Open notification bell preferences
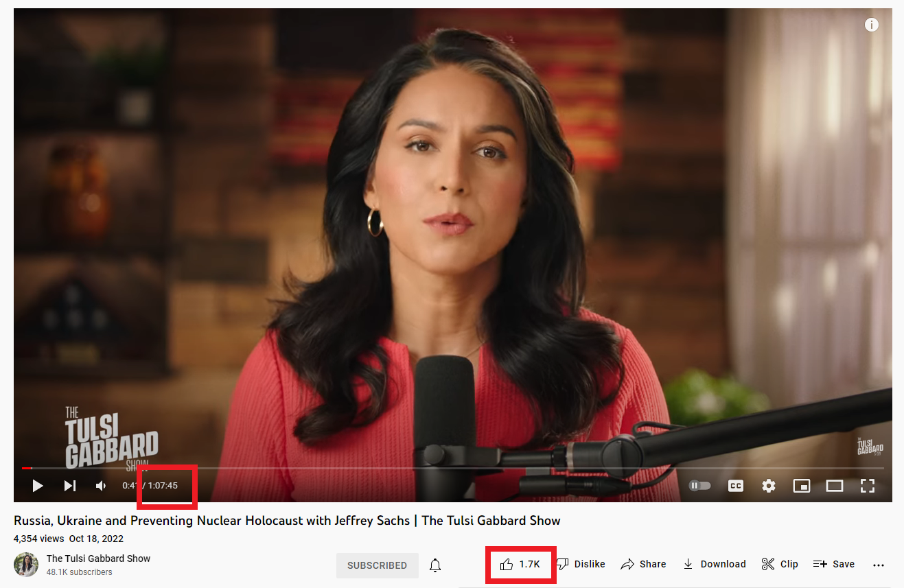Viewport: 904px width, 588px height. [435, 565]
